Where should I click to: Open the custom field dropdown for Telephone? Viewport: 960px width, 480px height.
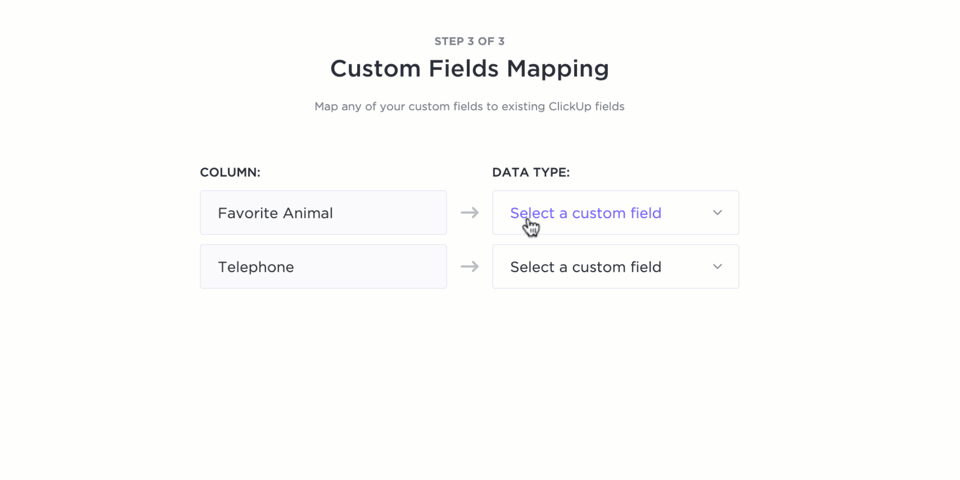(615, 267)
